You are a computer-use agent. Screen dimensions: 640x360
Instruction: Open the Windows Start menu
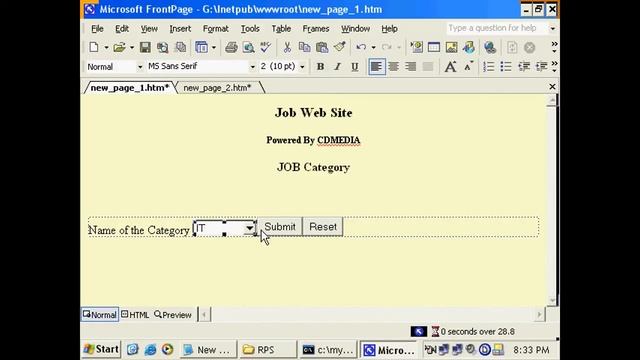[x=101, y=349]
